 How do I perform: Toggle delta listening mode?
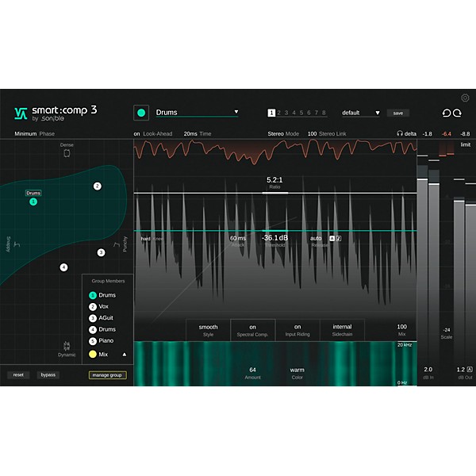[410, 134]
